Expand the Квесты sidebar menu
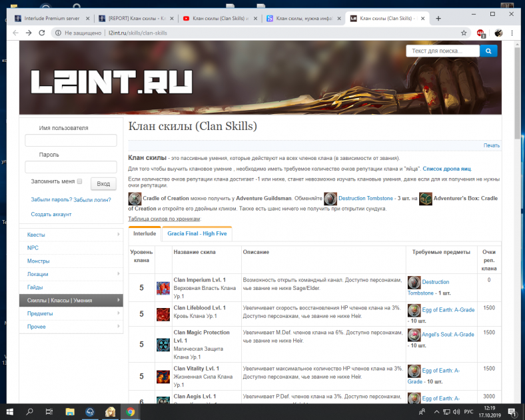Viewport: 525px width, 420px height. click(71, 235)
